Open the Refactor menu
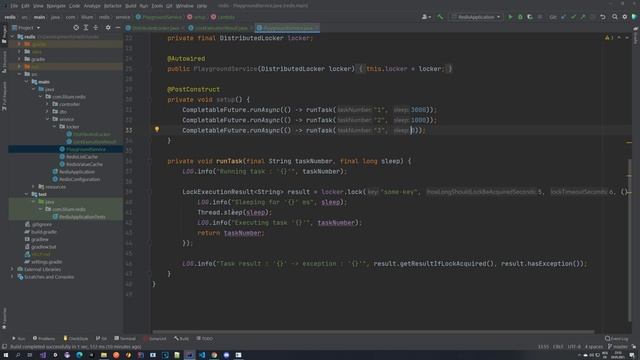Viewport: 640px width, 360px height. pyautogui.click(x=113, y=6)
